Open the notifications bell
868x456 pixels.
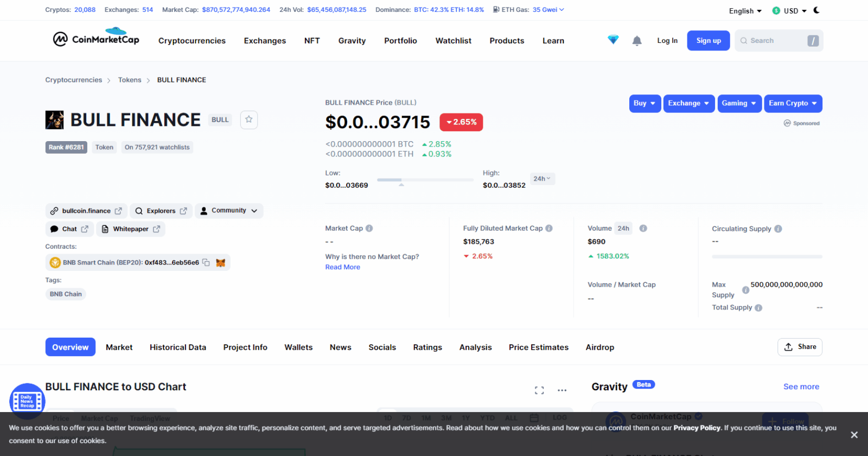637,41
